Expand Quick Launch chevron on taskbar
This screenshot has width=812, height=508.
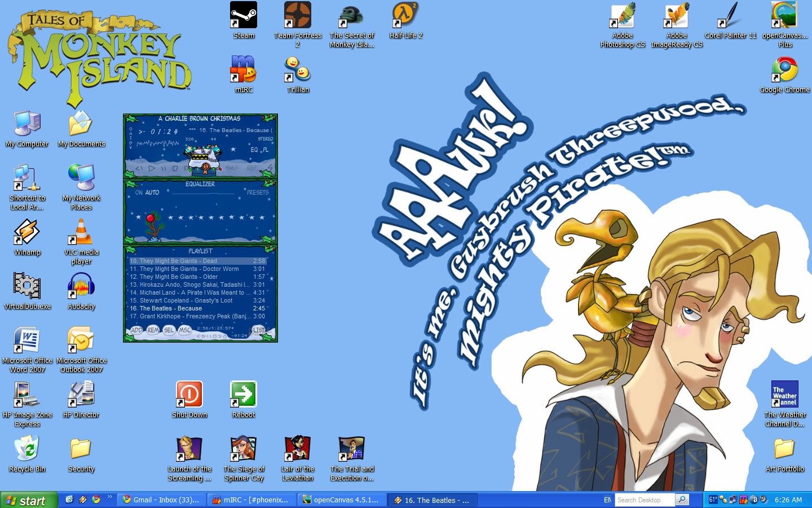tap(109, 497)
